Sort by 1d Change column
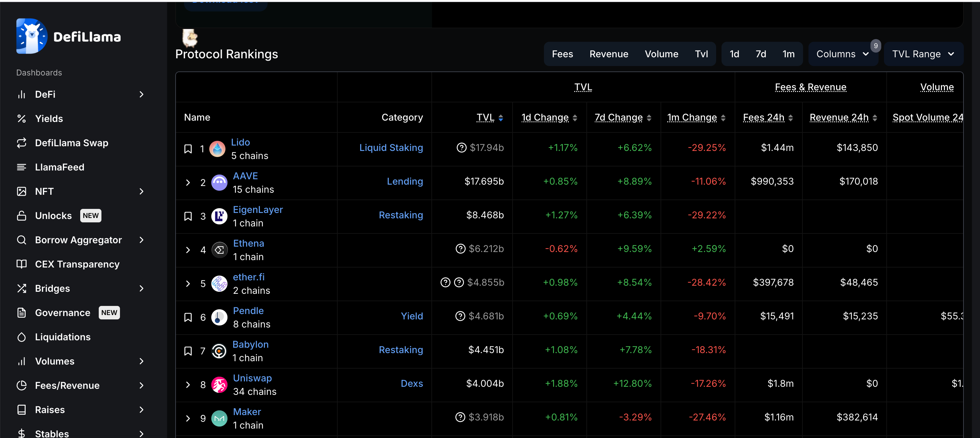 click(x=549, y=118)
